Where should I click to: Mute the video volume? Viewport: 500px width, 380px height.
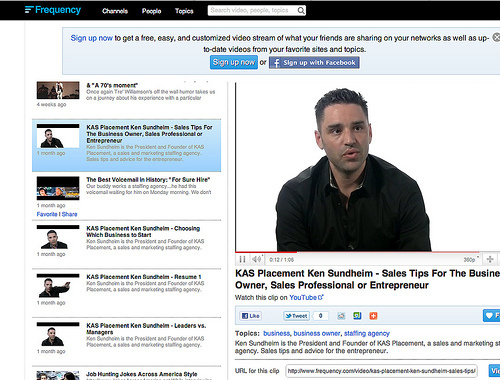257,259
